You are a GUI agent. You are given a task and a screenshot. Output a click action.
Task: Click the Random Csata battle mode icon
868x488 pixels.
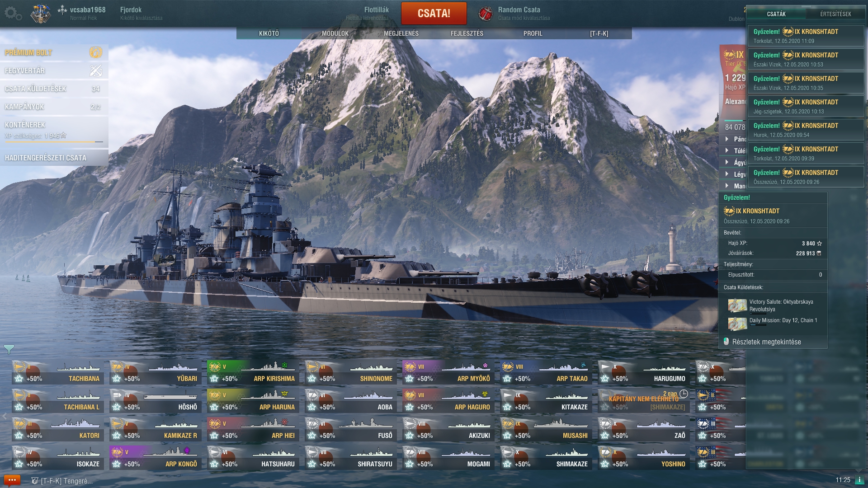click(486, 14)
